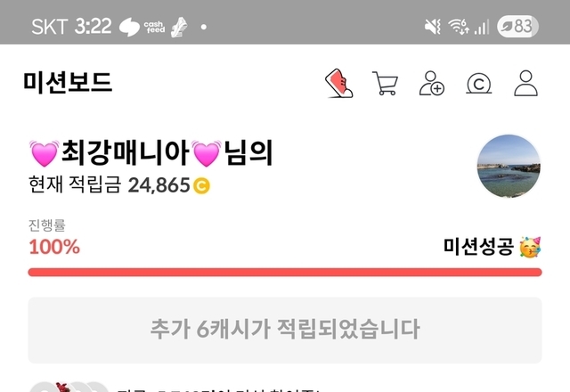The height and width of the screenshot is (392, 570).
Task: Tap the 미션성공 status label
Action: click(478, 247)
